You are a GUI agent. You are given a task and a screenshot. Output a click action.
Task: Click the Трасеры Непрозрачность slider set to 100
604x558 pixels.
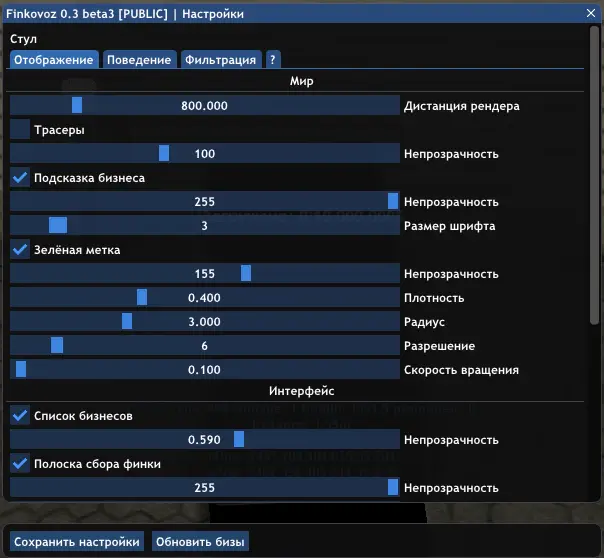point(204,154)
